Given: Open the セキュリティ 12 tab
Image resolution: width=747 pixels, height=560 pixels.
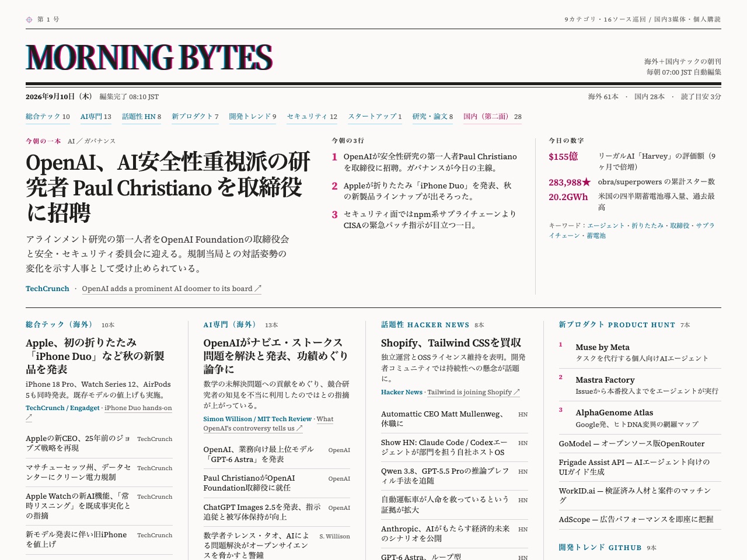Looking at the screenshot, I should tap(312, 117).
